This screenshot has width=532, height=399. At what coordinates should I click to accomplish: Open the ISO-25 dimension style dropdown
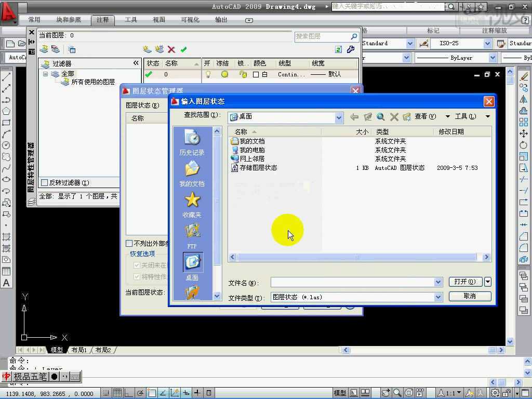pyautogui.click(x=487, y=44)
